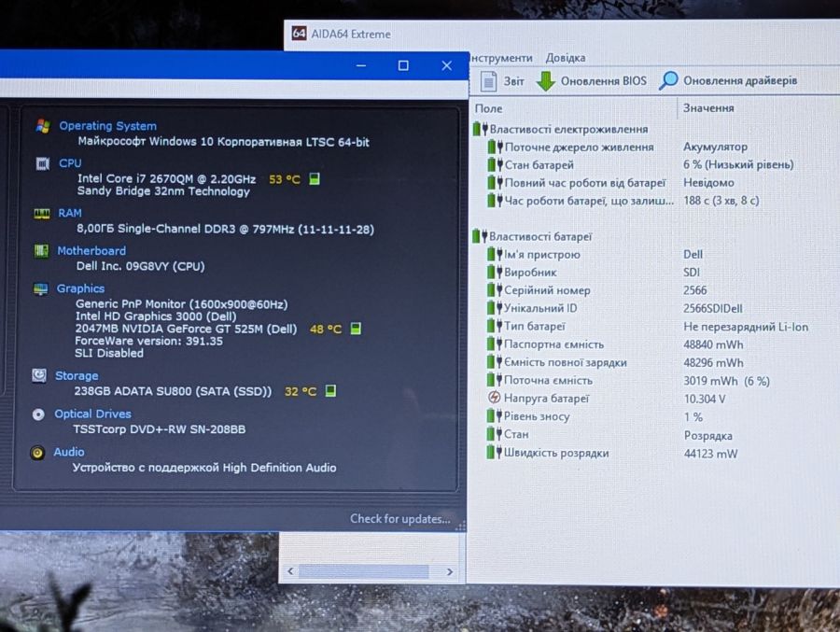Open the Motherboard section link
This screenshot has width=840, height=632.
[x=91, y=251]
